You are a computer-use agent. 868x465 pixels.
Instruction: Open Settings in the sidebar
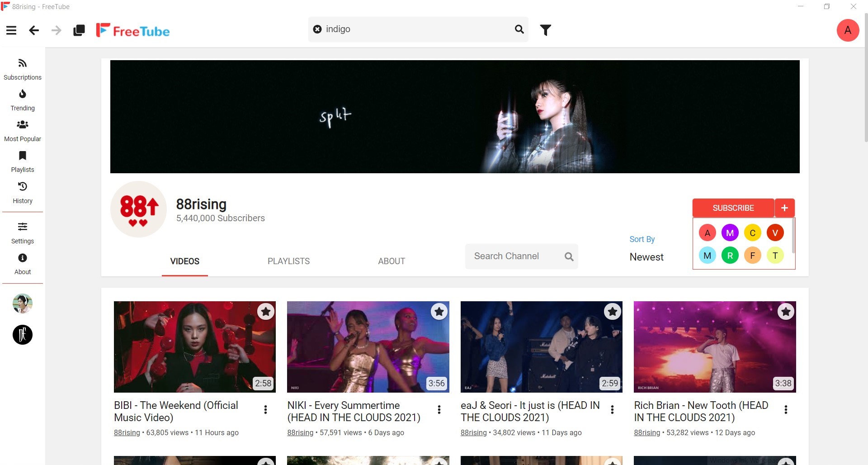23,233
